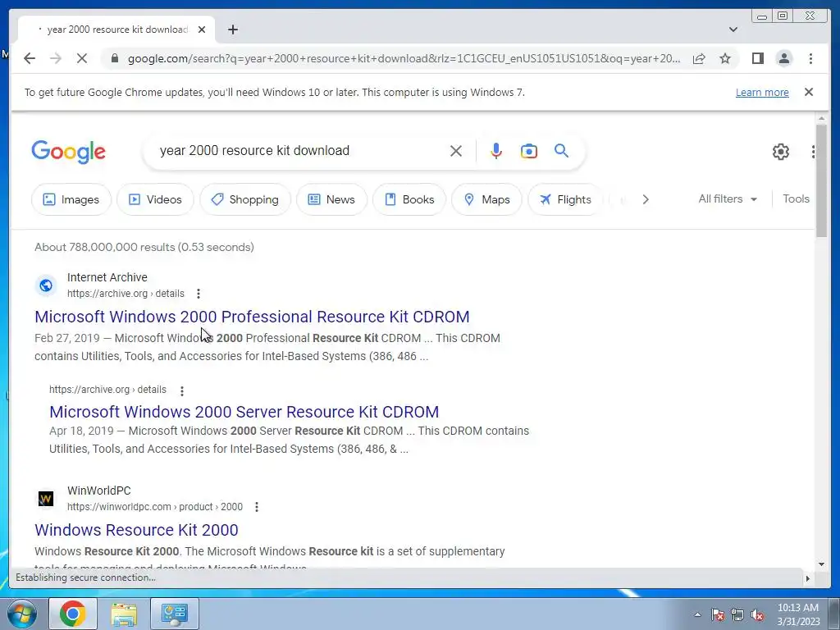Open options for Internet Archive result

click(x=199, y=294)
